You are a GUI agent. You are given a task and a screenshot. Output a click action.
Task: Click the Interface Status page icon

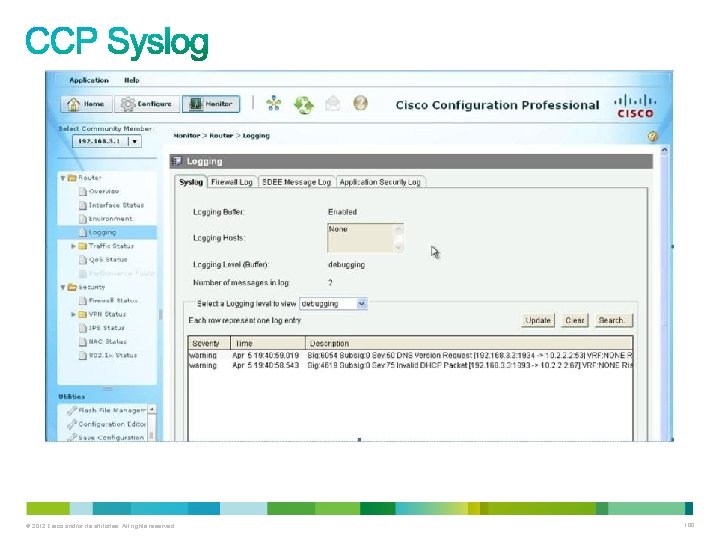[83, 205]
